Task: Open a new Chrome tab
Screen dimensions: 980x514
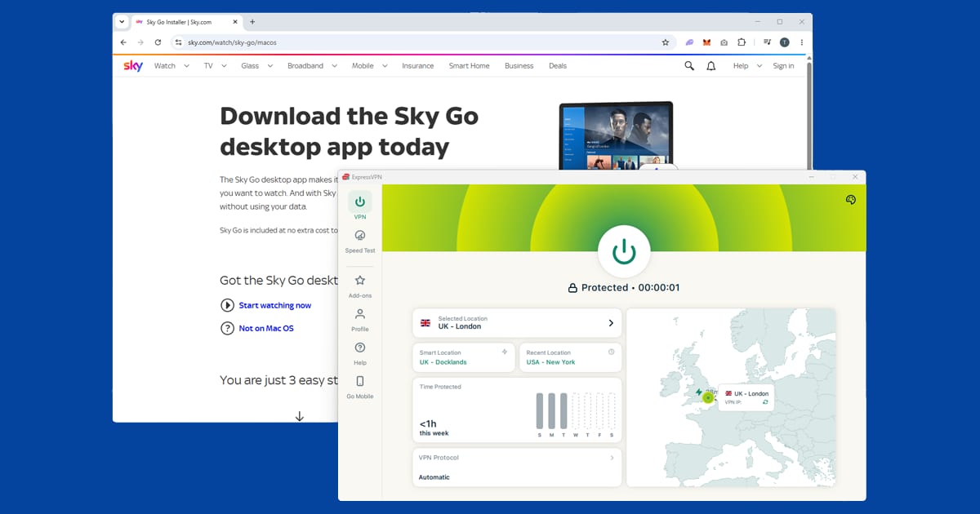Action: point(252,22)
